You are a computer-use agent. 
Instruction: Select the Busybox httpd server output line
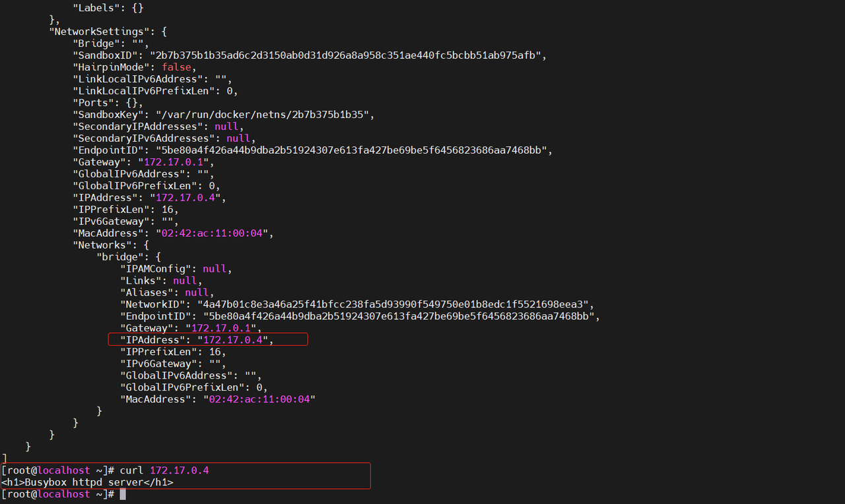coord(87,482)
